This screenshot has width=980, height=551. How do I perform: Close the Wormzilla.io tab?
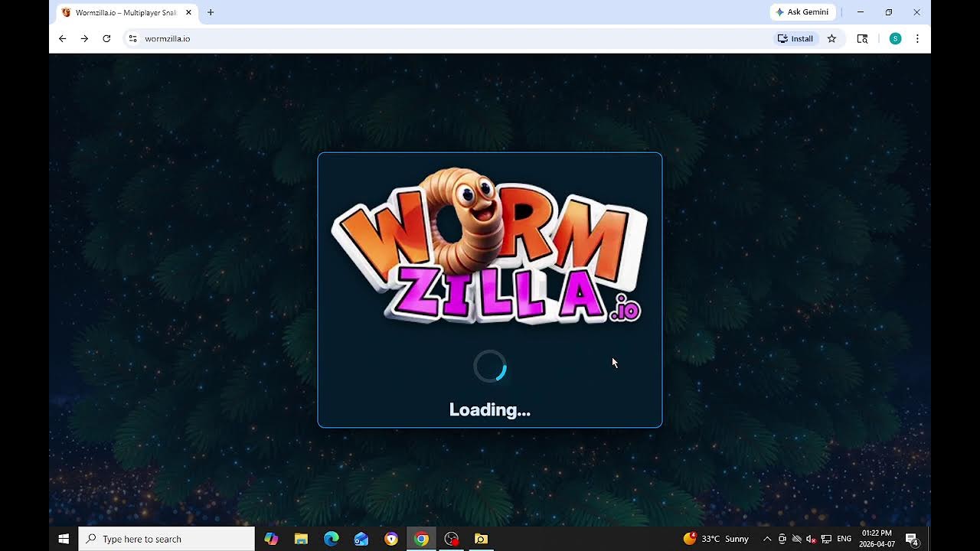pos(188,12)
